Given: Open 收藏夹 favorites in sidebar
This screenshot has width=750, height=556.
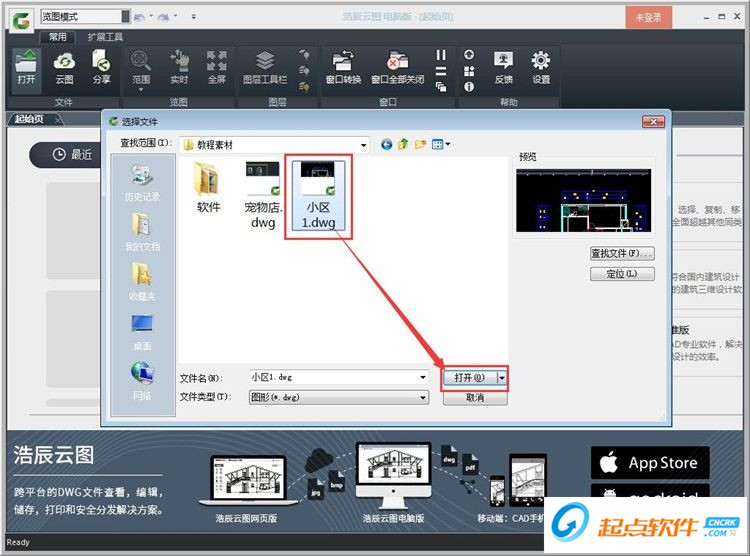Looking at the screenshot, I should point(142,282).
